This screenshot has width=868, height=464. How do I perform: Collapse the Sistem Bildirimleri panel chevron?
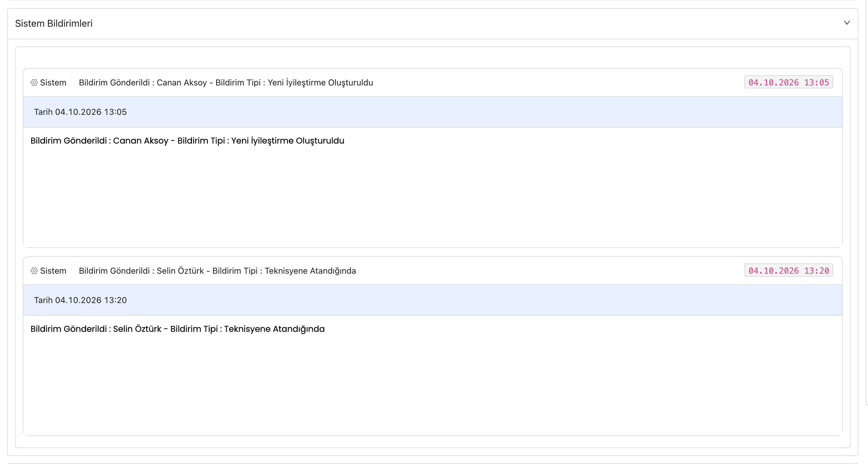point(847,23)
